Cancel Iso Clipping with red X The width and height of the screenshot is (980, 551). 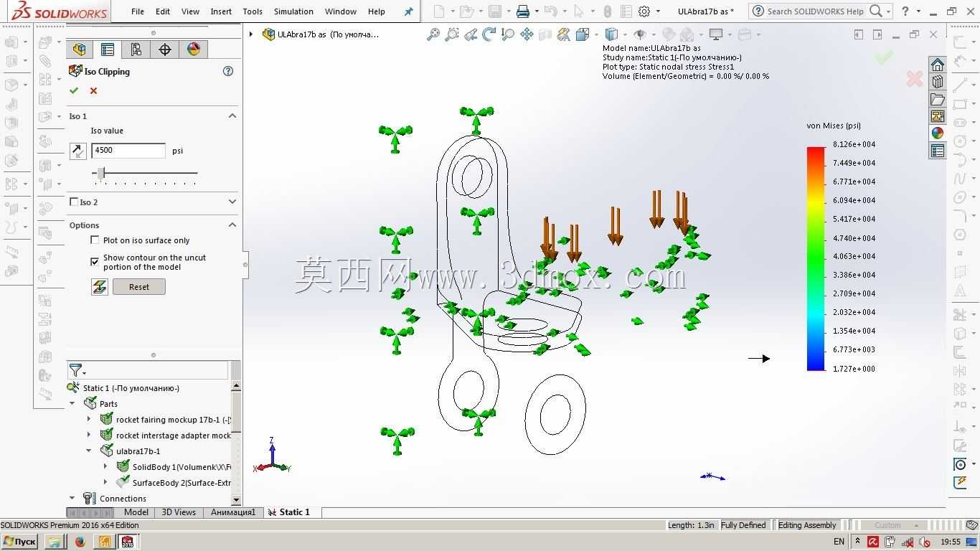click(x=93, y=90)
